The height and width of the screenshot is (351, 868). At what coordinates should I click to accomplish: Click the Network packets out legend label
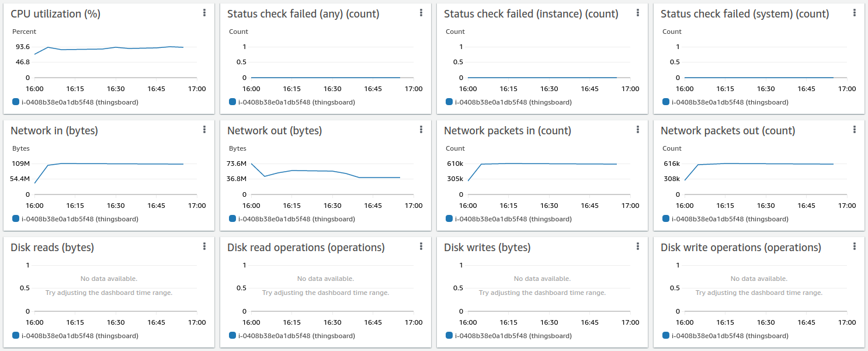coord(730,219)
